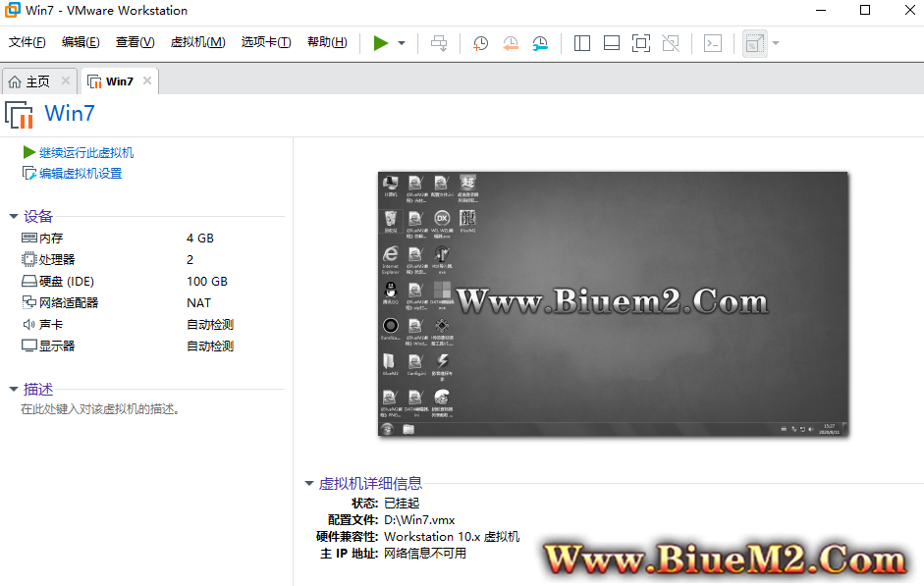
Task: Toggle Unity mode icon
Action: [670, 43]
